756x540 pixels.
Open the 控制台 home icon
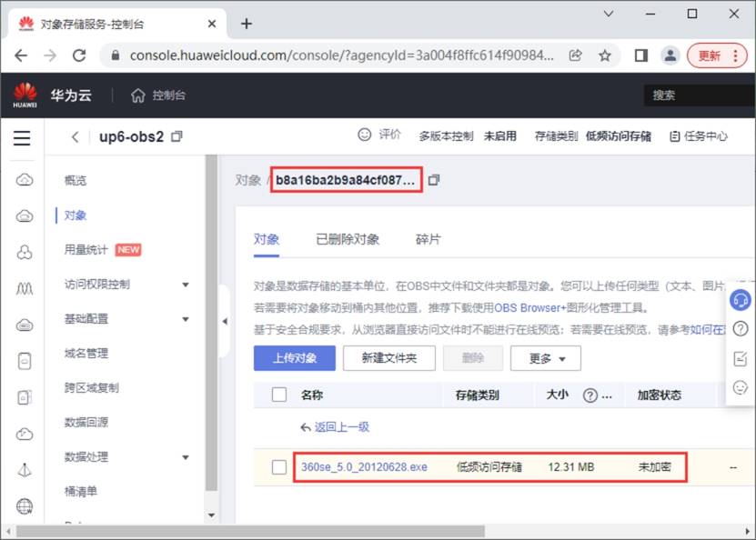click(x=137, y=95)
